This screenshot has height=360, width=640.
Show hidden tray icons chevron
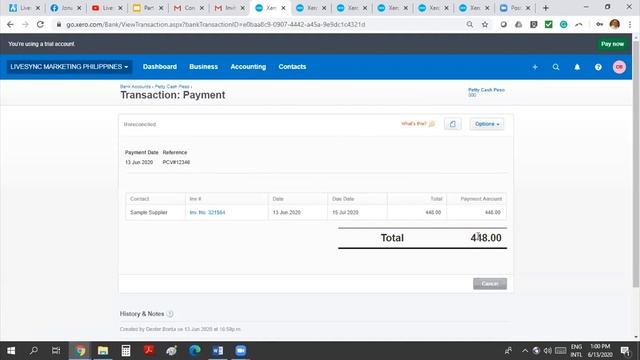[525, 351]
